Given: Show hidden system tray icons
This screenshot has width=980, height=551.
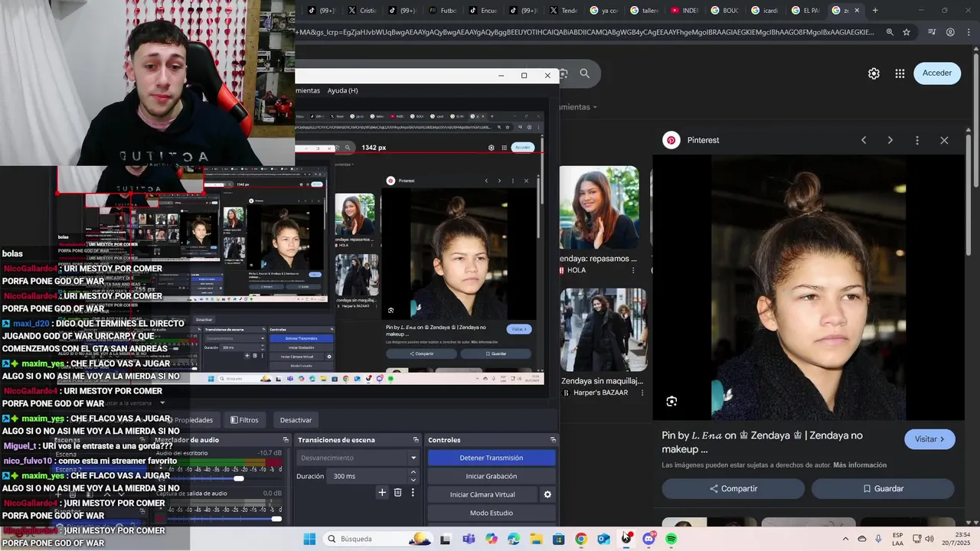Looking at the screenshot, I should (x=845, y=539).
